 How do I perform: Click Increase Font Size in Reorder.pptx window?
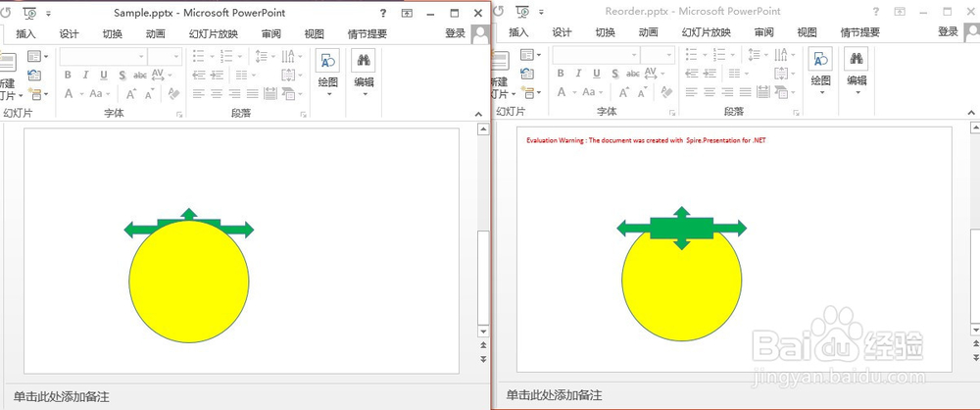coord(624,93)
